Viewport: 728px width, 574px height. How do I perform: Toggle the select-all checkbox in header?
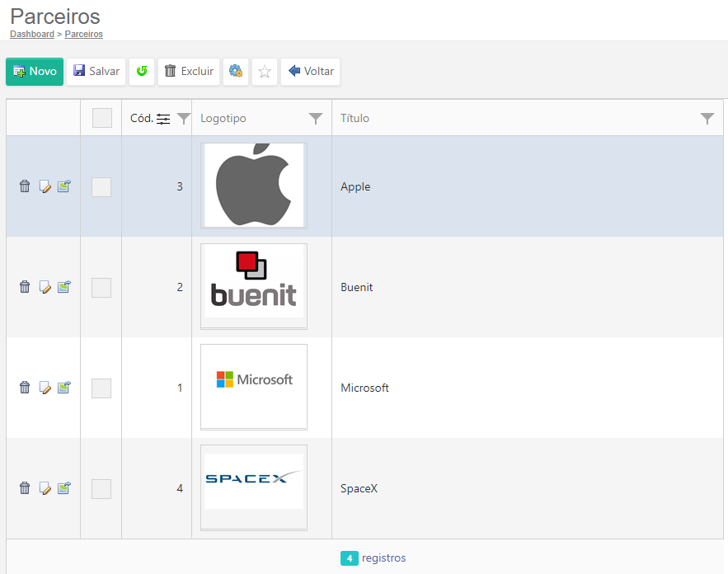coord(101,118)
